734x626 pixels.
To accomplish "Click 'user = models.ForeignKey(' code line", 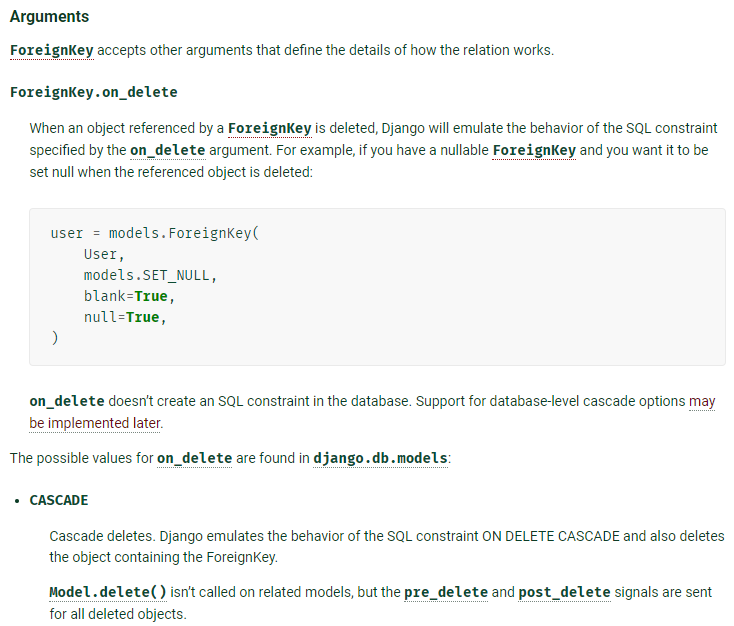I will (154, 233).
